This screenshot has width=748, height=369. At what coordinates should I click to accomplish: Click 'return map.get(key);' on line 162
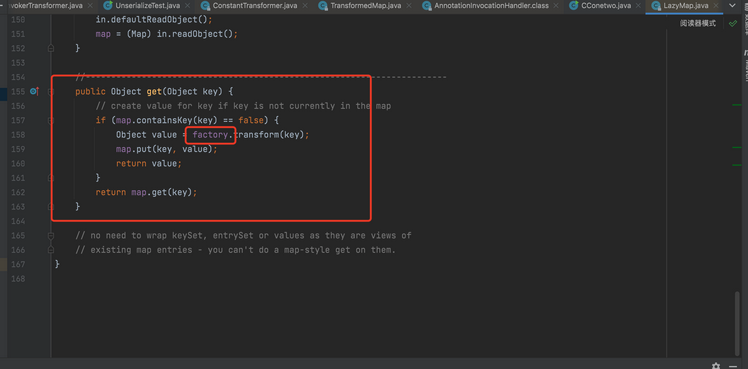click(x=146, y=192)
